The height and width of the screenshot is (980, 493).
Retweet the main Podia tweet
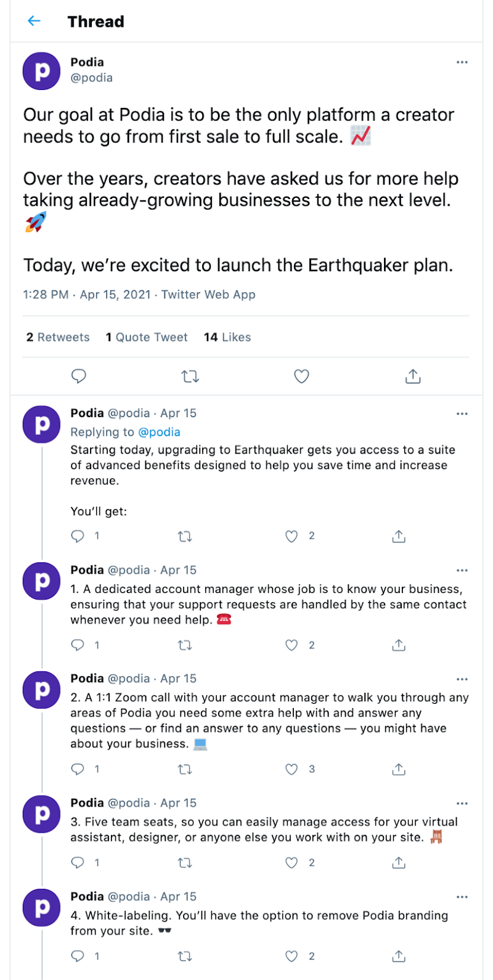click(190, 376)
